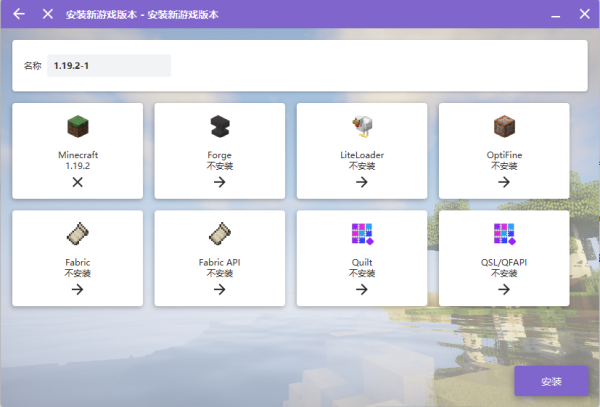Click the Minecraft grass block icon

pyautogui.click(x=78, y=126)
